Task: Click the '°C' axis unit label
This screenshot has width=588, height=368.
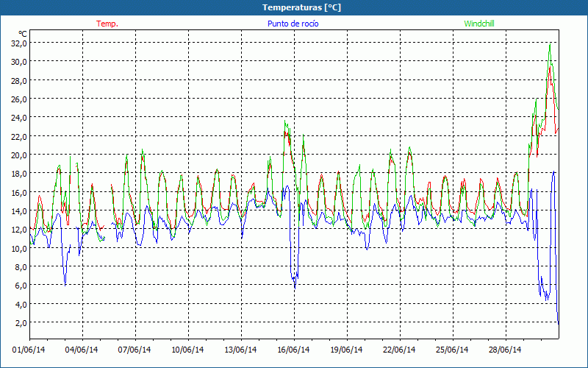Action: (x=23, y=34)
